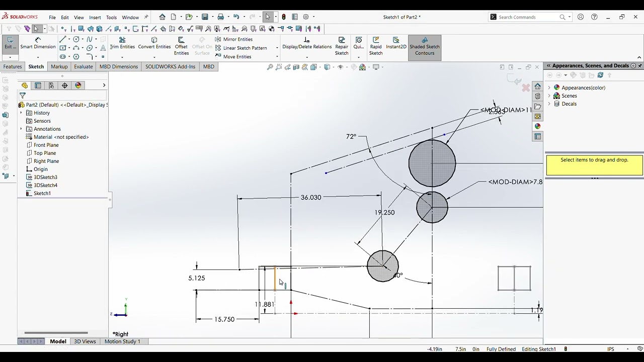Image resolution: width=644 pixels, height=362 pixels.
Task: Activate Convert Entities
Action: [154, 43]
